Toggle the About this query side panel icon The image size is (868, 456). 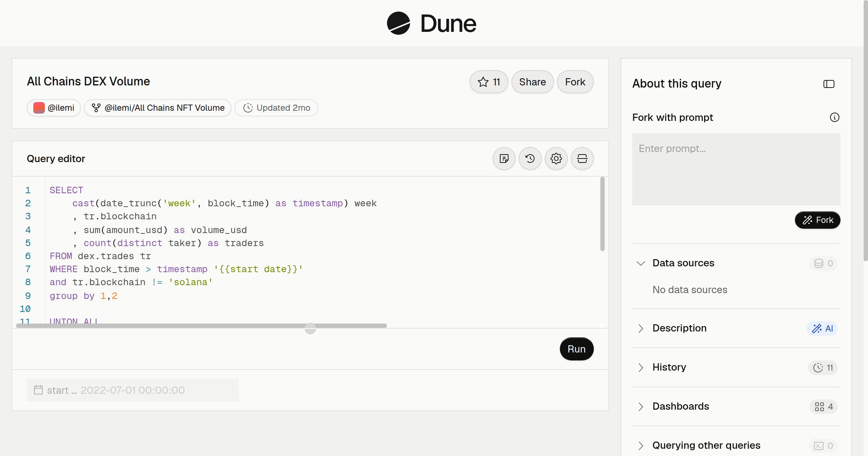829,84
